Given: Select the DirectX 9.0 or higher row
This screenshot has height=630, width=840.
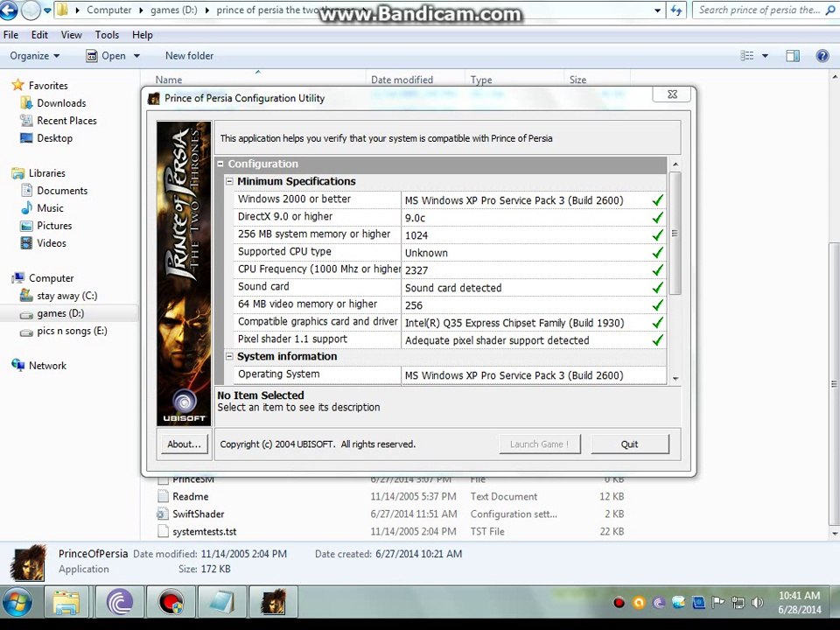Looking at the screenshot, I should click(450, 217).
